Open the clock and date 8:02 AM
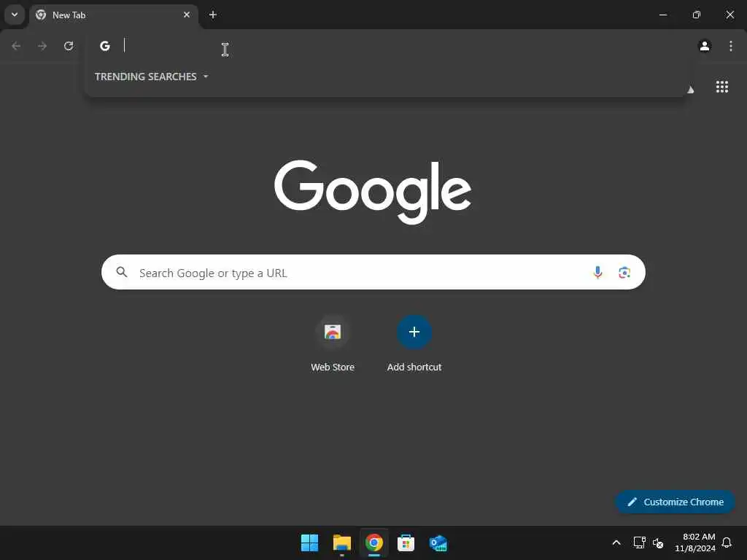Screen dimensions: 747x560 coord(695,542)
